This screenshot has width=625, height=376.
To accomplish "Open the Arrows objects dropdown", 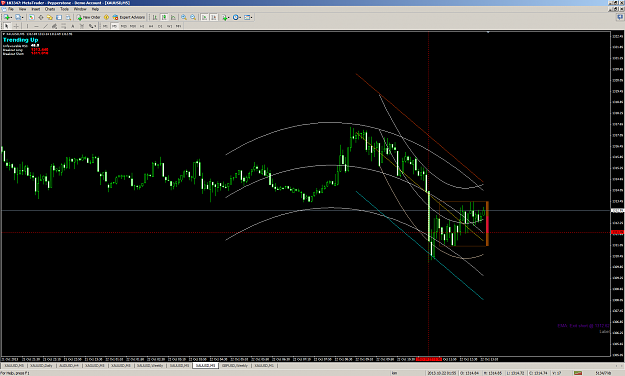I will coord(92,26).
